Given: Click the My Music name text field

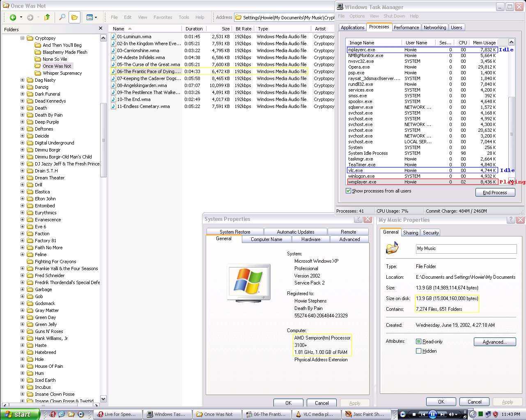Looking at the screenshot, I should tap(466, 248).
